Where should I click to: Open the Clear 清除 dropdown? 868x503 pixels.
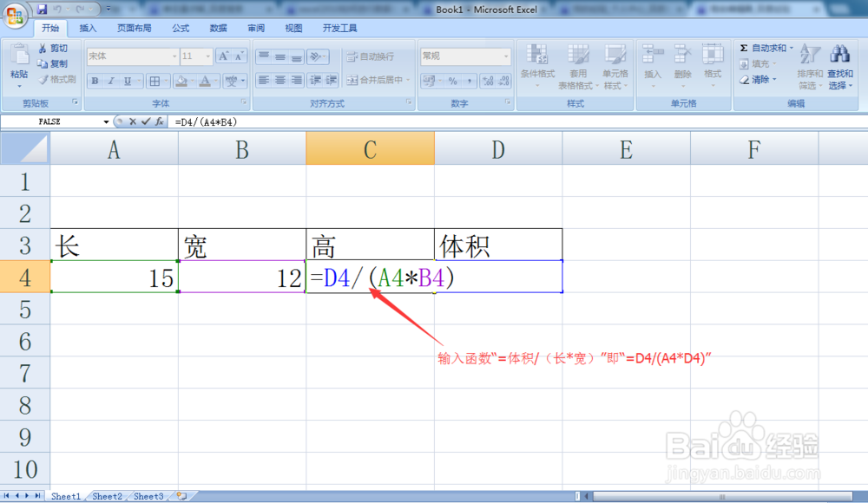click(x=758, y=80)
